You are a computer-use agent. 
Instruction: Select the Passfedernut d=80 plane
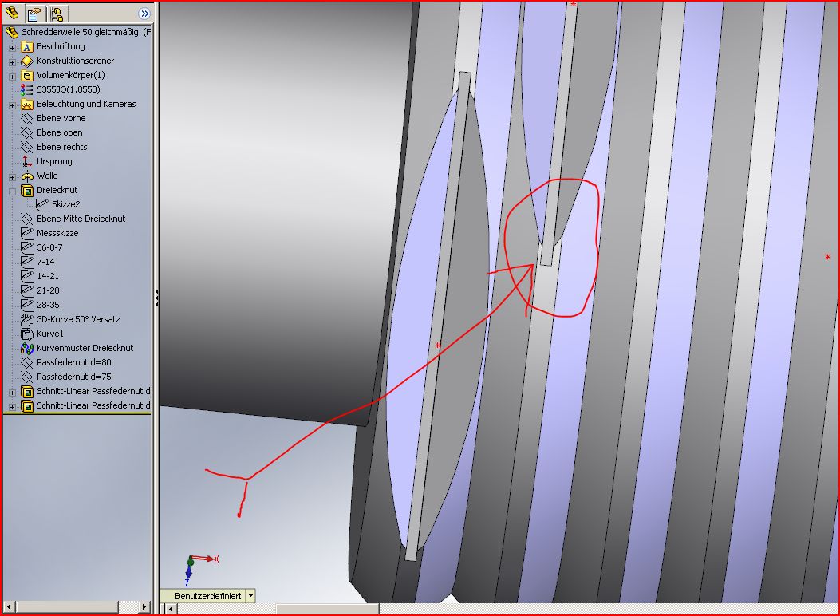pos(74,362)
